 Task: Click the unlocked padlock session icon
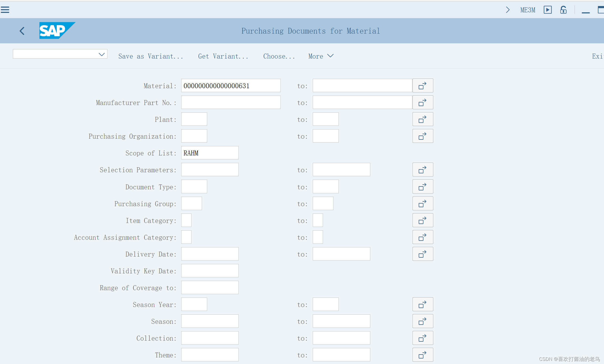563,10
